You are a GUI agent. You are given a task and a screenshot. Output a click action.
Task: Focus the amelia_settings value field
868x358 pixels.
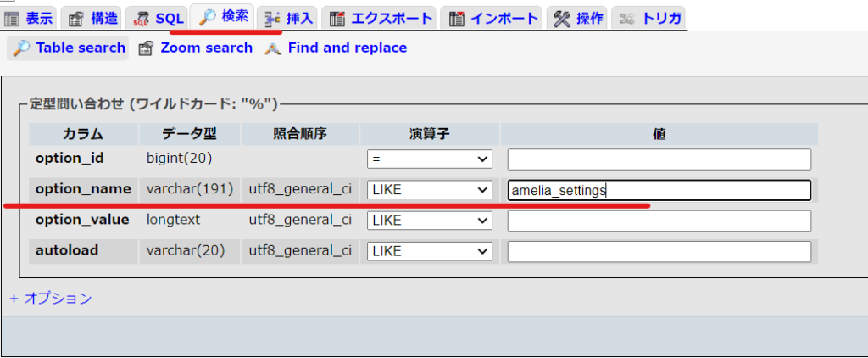(x=659, y=190)
